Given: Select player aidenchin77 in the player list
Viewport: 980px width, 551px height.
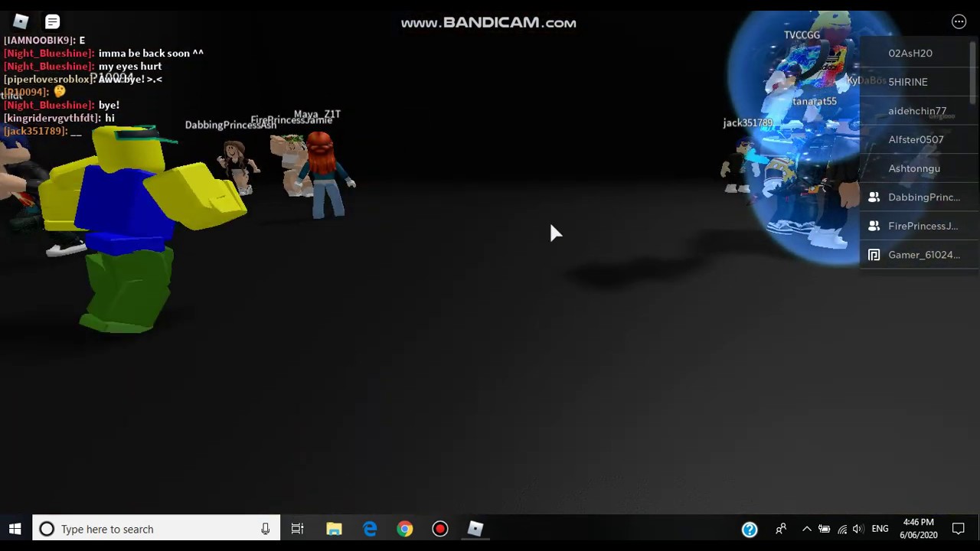Looking at the screenshot, I should point(918,111).
